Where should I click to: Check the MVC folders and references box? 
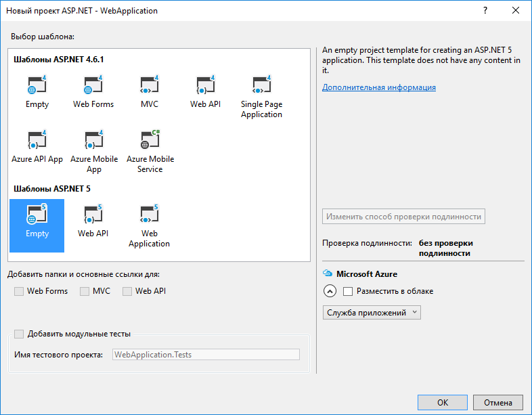click(x=85, y=291)
